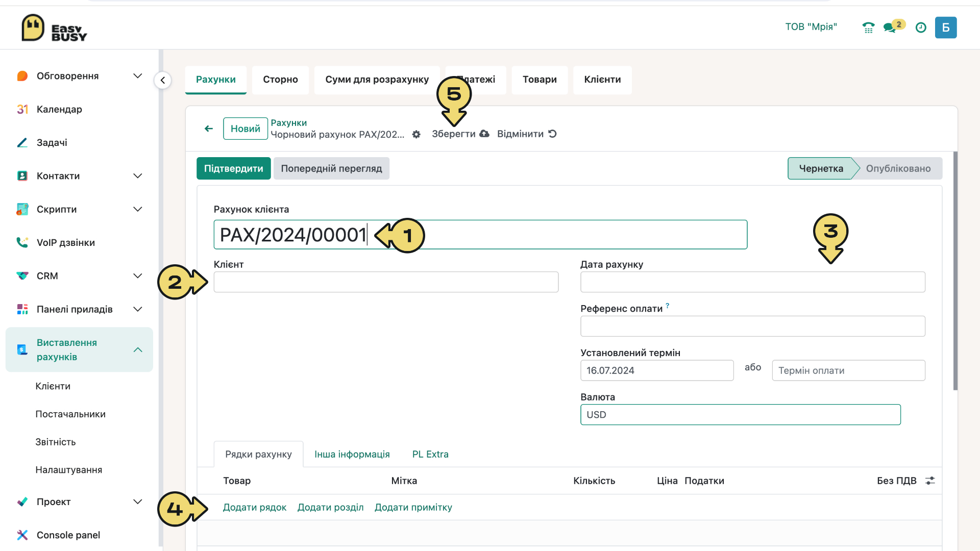Image resolution: width=980 pixels, height=551 pixels.
Task: Click Відмінити to discard changes
Action: pyautogui.click(x=520, y=134)
